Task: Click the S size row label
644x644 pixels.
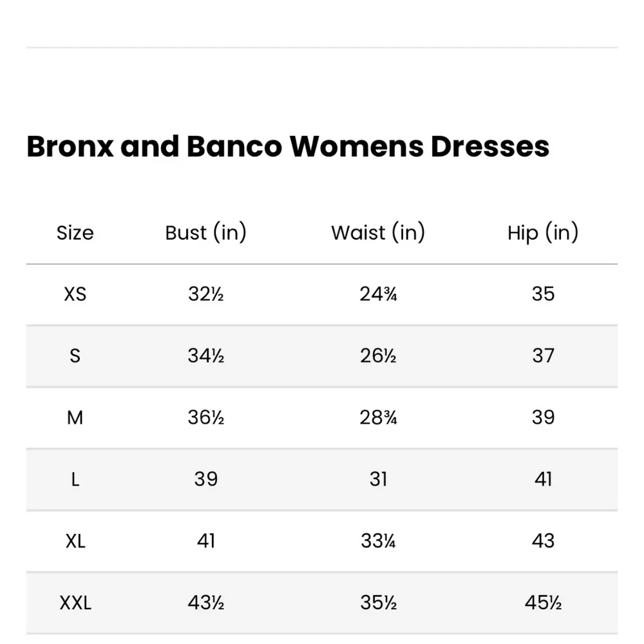Action: click(75, 355)
